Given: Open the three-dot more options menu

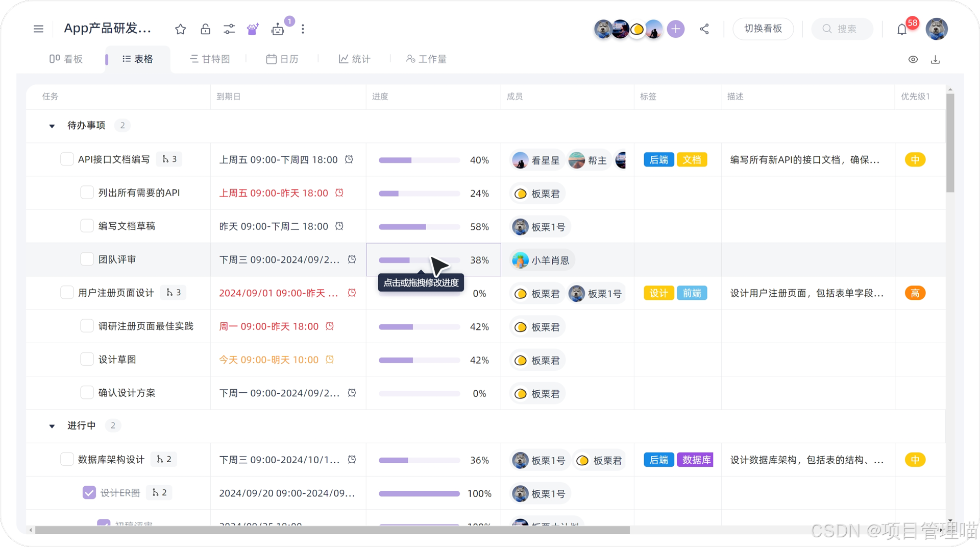Looking at the screenshot, I should [303, 29].
